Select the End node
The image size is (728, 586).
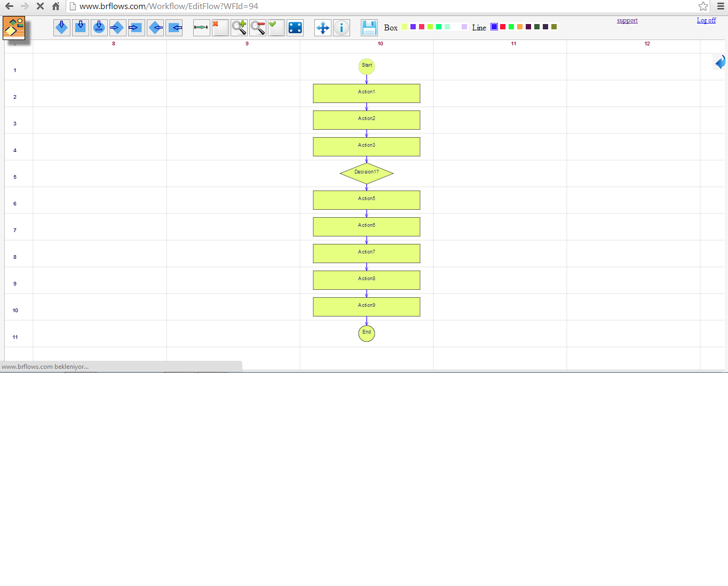367,334
